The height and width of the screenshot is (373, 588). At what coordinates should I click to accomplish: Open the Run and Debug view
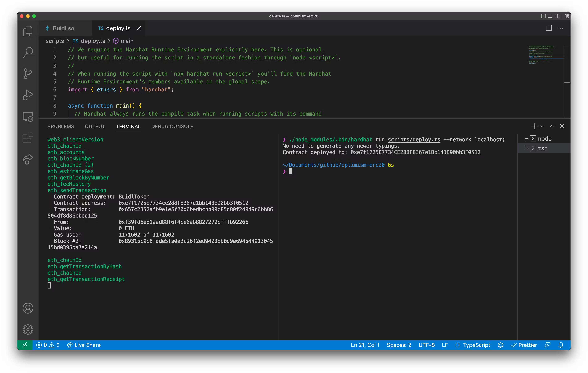[x=28, y=95]
